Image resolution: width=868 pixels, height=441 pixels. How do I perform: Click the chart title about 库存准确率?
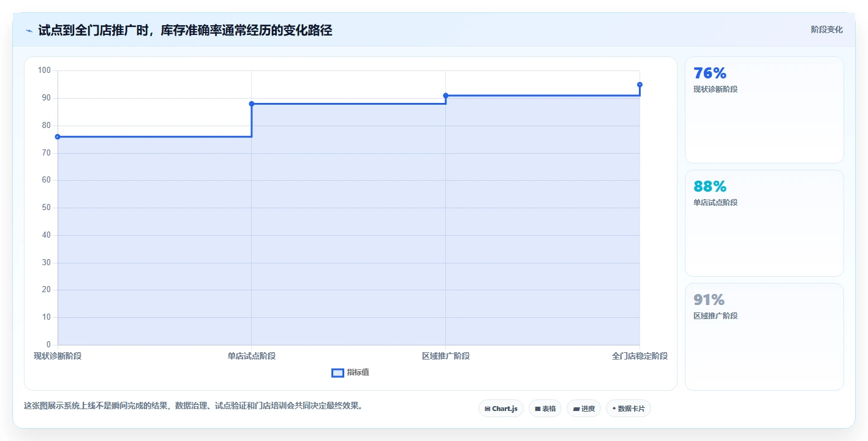185,31
